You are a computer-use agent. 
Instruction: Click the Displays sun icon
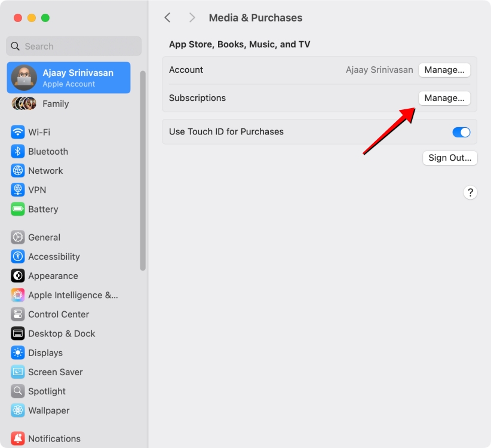tap(18, 353)
